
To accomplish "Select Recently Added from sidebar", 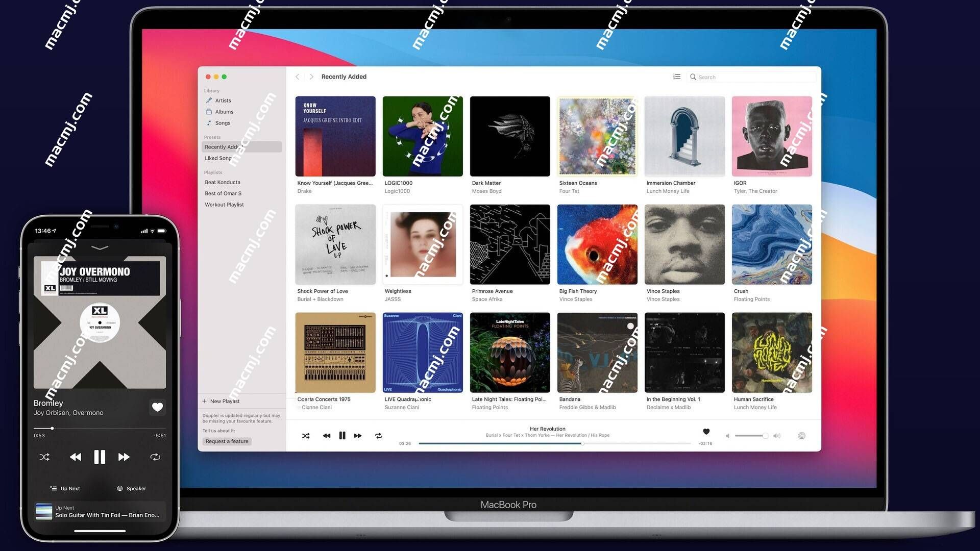I will click(x=241, y=146).
